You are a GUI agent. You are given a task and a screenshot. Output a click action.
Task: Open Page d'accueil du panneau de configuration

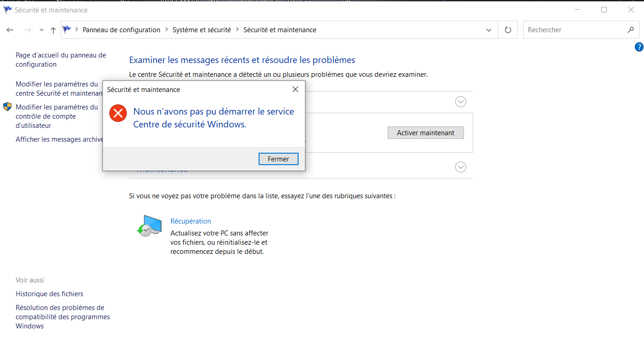tap(61, 60)
